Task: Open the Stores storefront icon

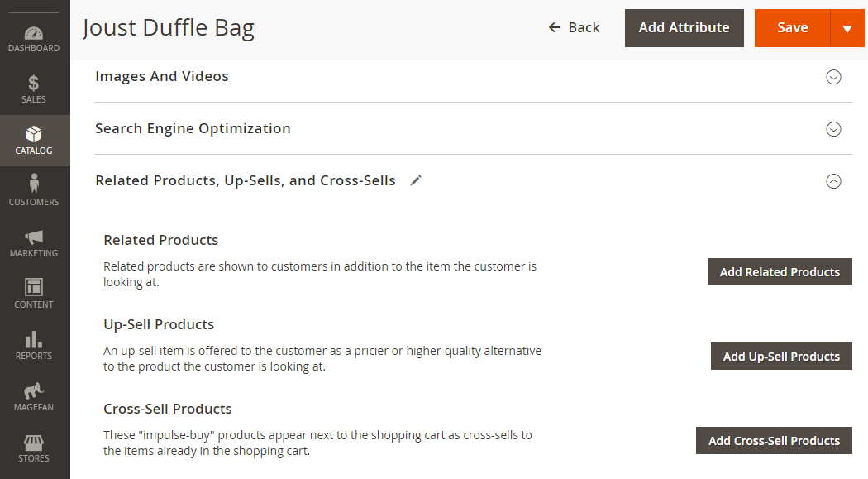Action: pos(34,443)
